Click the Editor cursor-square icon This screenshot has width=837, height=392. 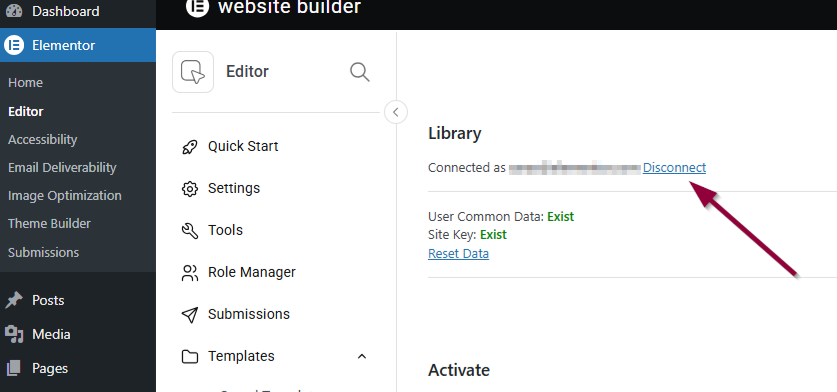pyautogui.click(x=193, y=72)
